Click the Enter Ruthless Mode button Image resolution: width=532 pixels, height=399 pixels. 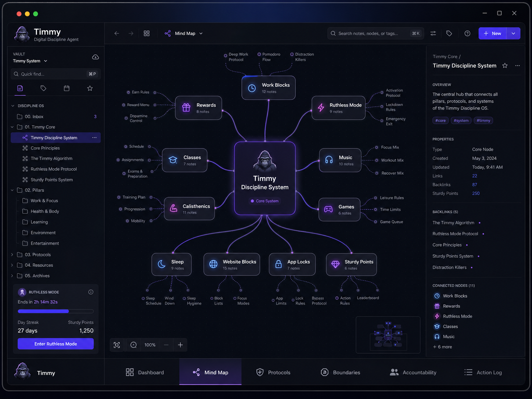[56, 344]
